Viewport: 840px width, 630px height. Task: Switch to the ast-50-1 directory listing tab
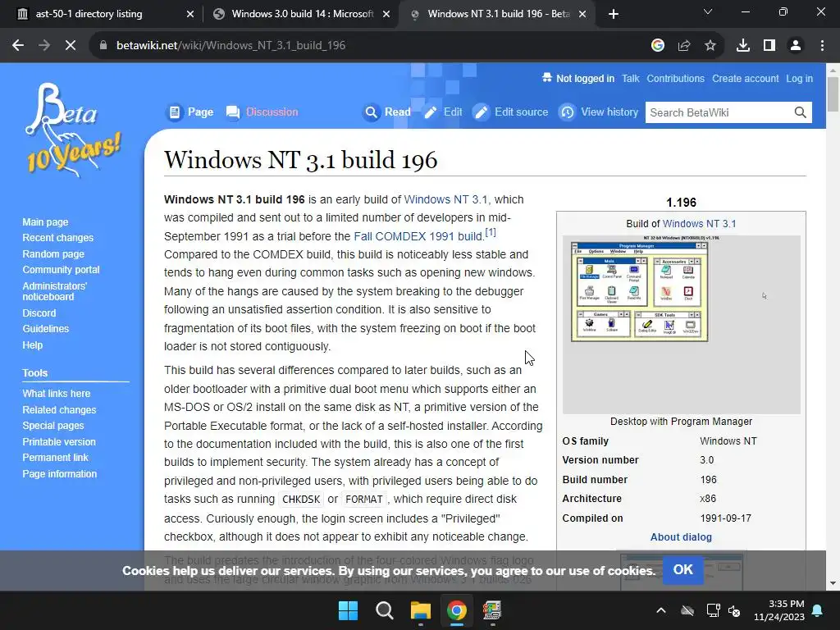point(101,14)
